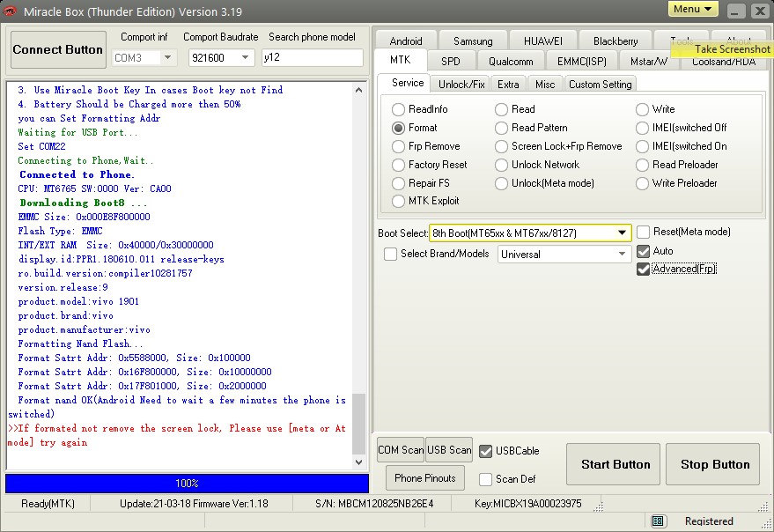This screenshot has width=774, height=532.
Task: Click the log scrollbar down arrow
Action: click(359, 462)
